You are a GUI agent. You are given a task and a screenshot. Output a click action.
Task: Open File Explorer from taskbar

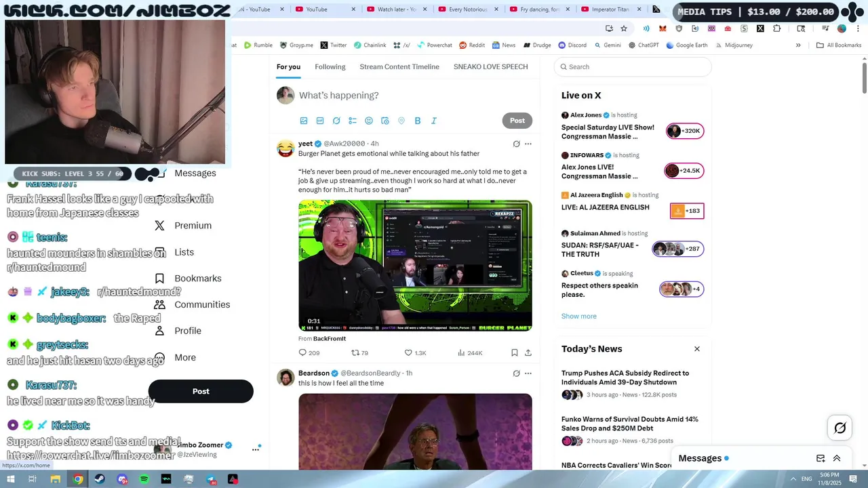[55, 479]
